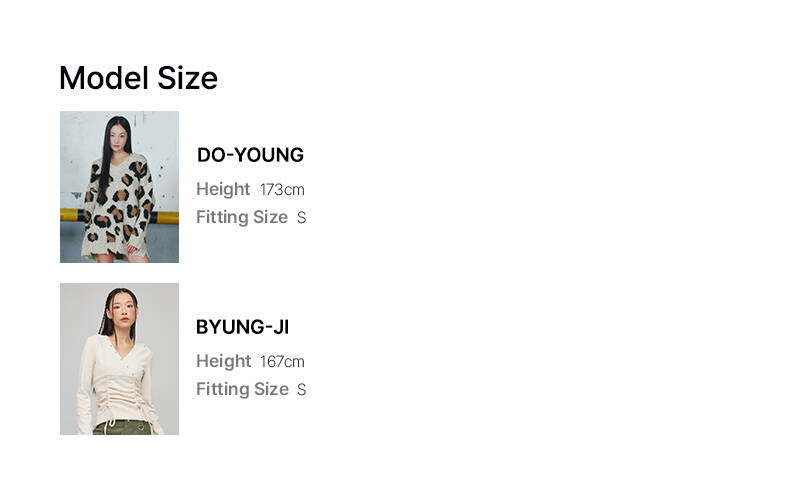Image resolution: width=800 pixels, height=501 pixels.
Task: Select the BYUNG-JI model name
Action: [242, 327]
